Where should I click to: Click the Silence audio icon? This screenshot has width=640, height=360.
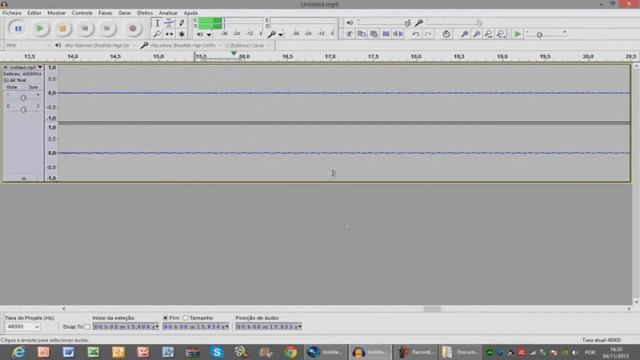pyautogui.click(x=398, y=34)
